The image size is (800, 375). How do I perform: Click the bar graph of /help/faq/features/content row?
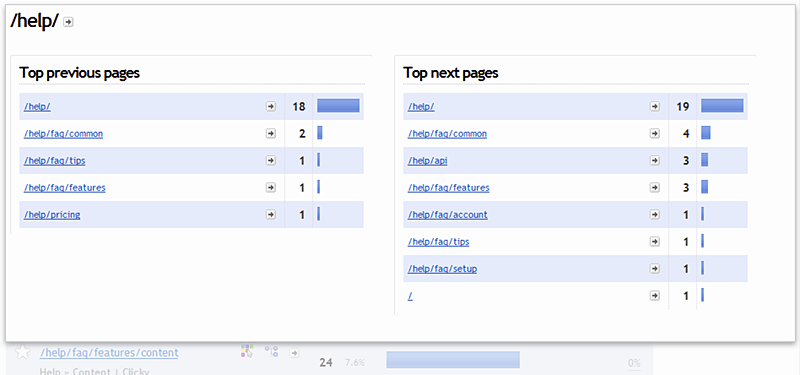coord(453,360)
